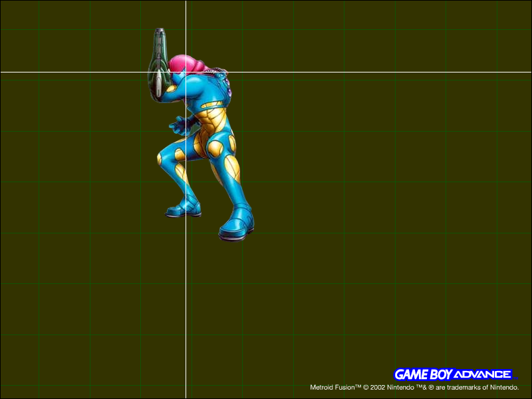
Task: Select the character's pink helmet
Action: click(186, 65)
